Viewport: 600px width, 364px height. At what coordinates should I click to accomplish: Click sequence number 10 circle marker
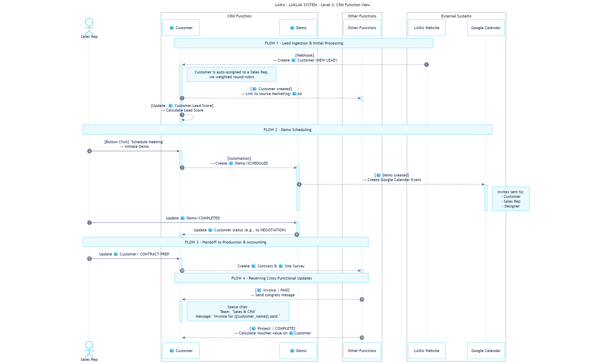[x=182, y=271]
